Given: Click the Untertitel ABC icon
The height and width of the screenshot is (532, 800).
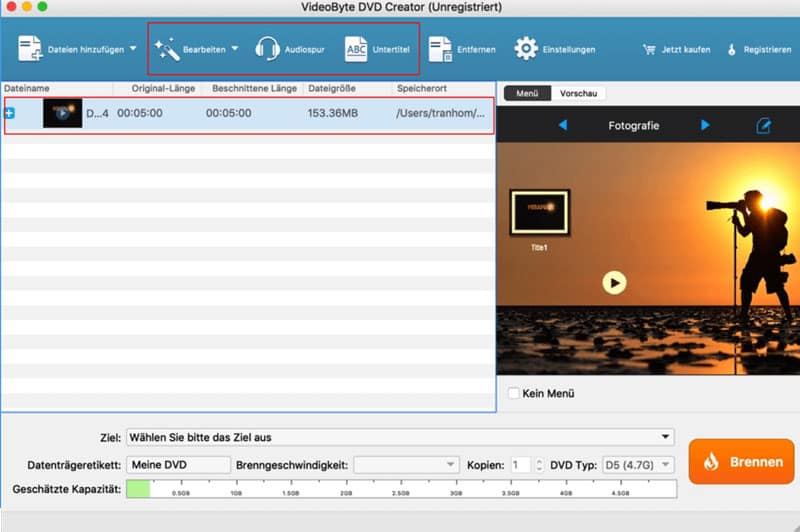Looking at the screenshot, I should coord(356,49).
